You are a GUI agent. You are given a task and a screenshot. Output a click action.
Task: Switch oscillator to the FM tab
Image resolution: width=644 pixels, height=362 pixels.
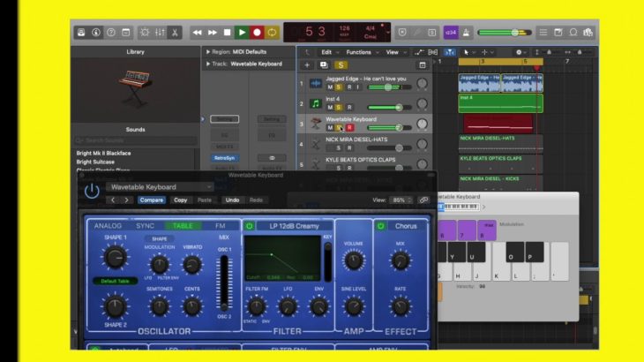click(221, 226)
